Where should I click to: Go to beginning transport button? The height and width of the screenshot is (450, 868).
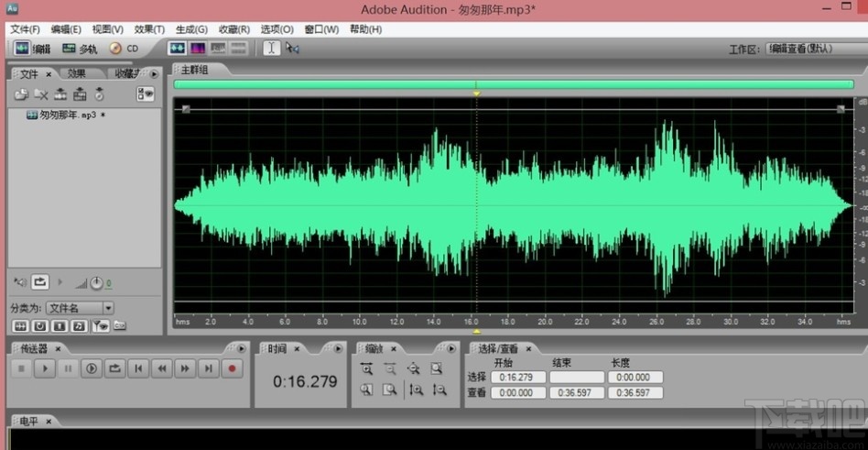click(x=138, y=368)
